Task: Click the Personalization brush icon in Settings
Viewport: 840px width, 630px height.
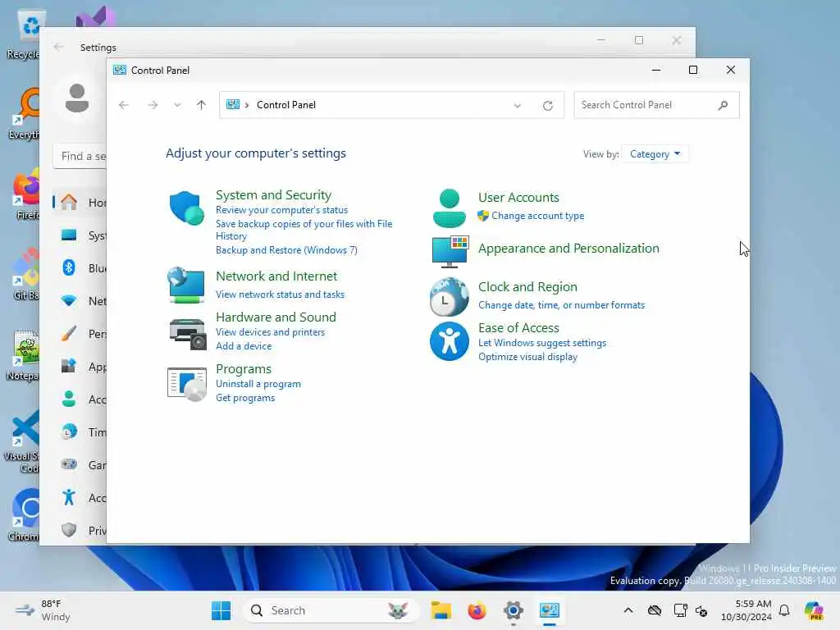Action: [69, 334]
